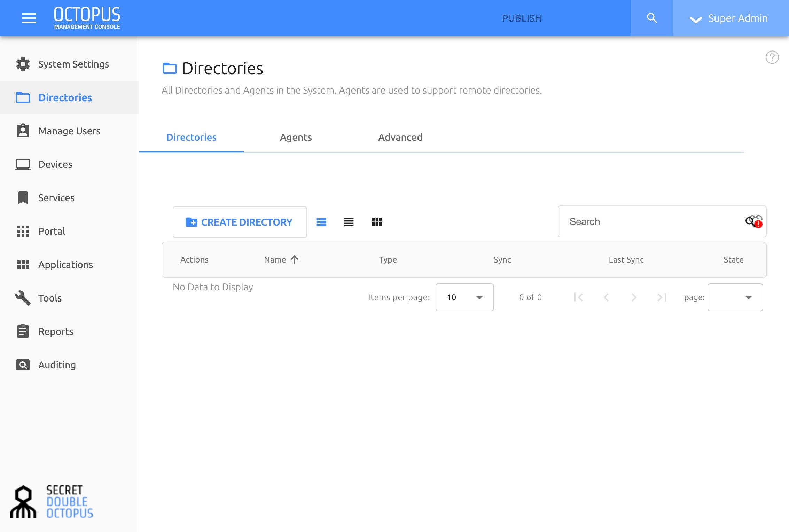Click the Portal grid icon

23,231
